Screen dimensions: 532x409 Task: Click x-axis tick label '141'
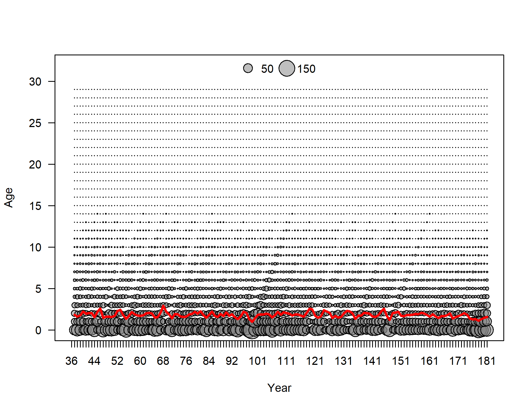click(372, 361)
